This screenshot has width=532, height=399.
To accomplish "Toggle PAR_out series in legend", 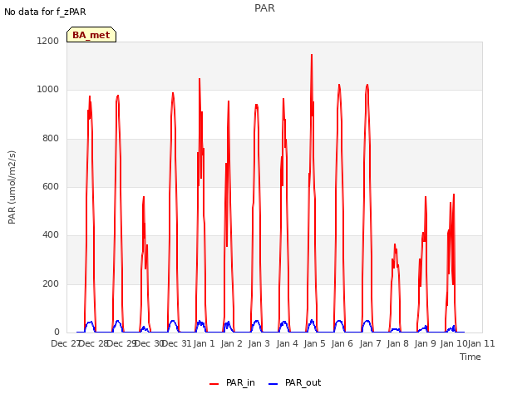I will pos(294,382).
